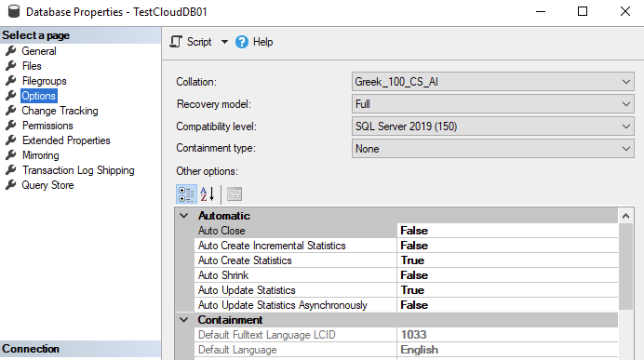Open the Script dropdown arrow

224,42
